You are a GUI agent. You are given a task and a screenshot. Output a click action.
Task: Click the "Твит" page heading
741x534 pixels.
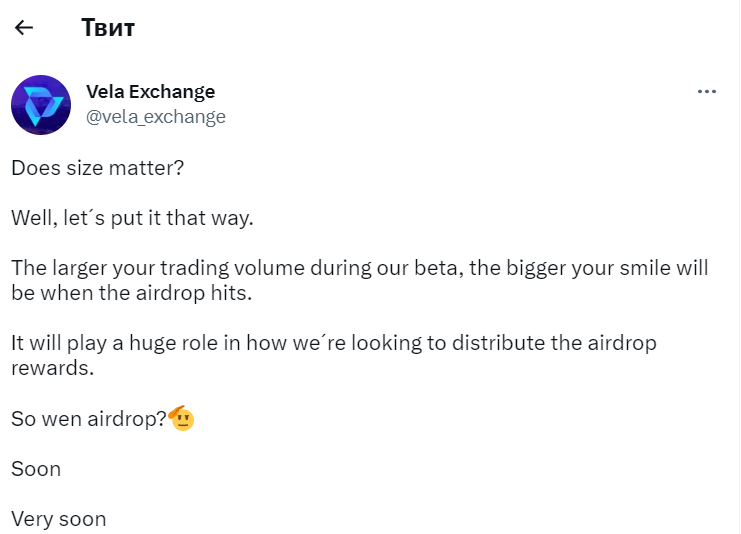click(x=108, y=28)
